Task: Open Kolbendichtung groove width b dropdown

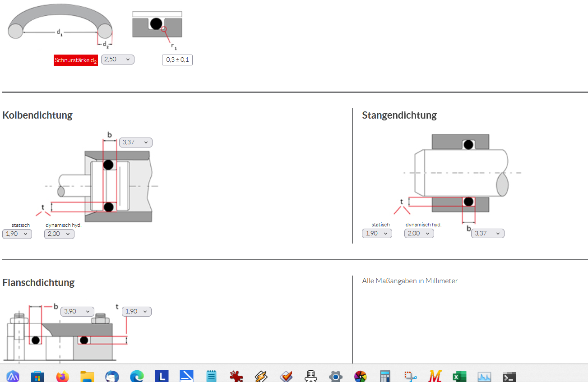Action: click(x=136, y=143)
